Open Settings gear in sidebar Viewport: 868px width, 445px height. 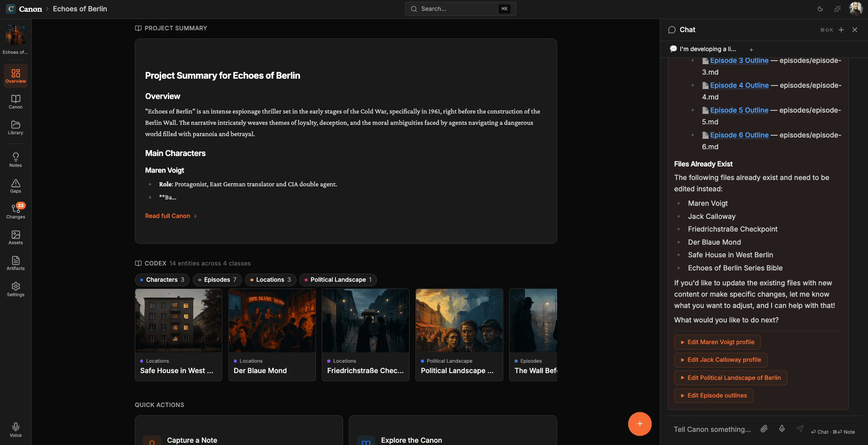[16, 289]
